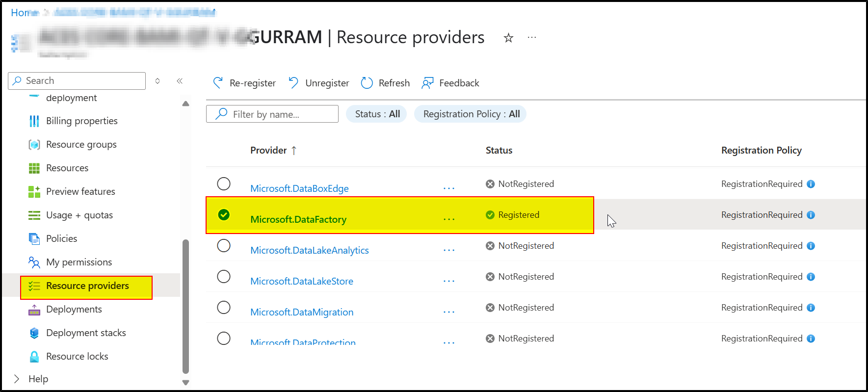This screenshot has width=868, height=392.
Task: Select the Microsoft.DataProtection radio button
Action: [x=224, y=338]
